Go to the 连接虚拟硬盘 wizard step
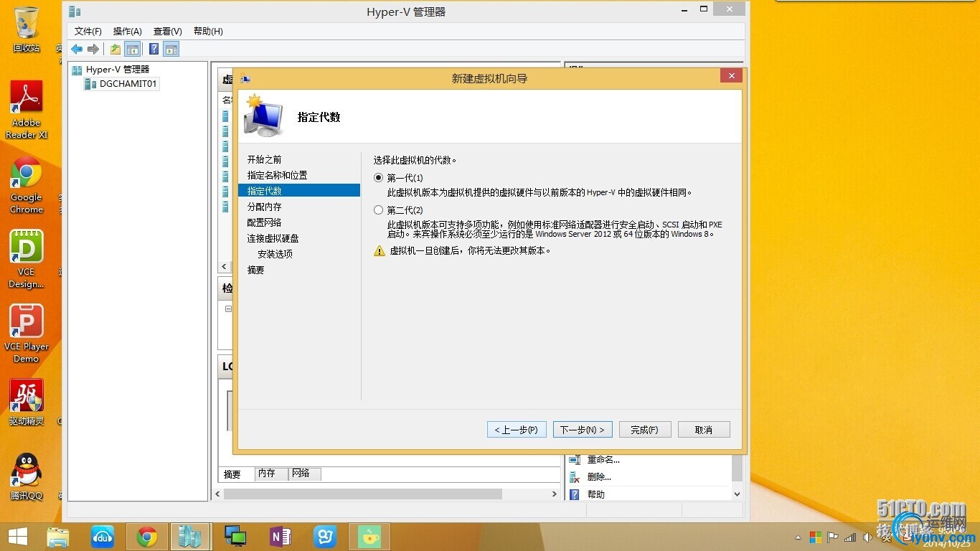 [x=273, y=238]
